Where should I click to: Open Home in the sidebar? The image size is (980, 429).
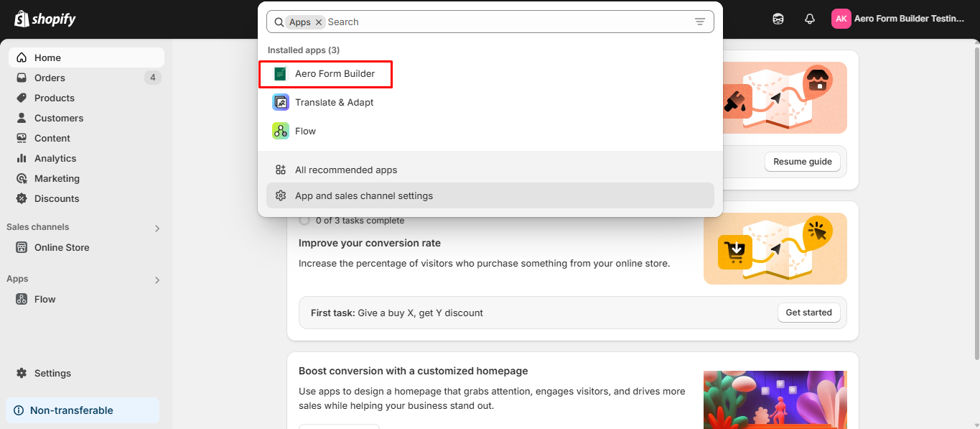86,57
